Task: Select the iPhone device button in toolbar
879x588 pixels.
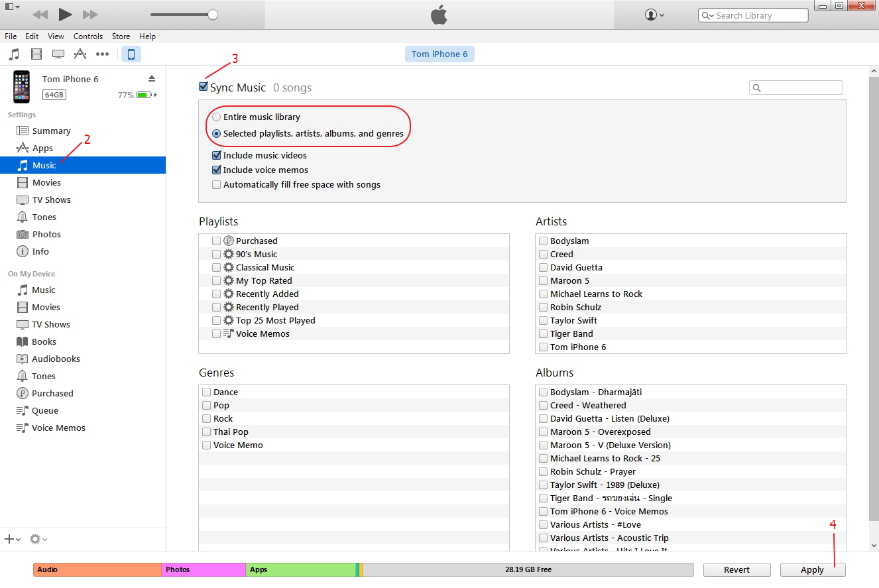Action: click(131, 54)
